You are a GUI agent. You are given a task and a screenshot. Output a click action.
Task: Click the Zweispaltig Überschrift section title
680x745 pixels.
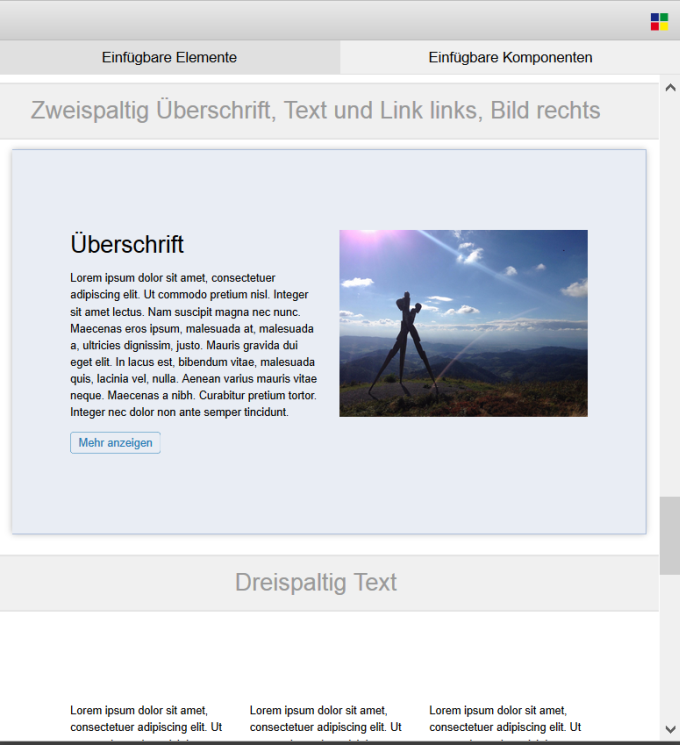pyautogui.click(x=316, y=110)
